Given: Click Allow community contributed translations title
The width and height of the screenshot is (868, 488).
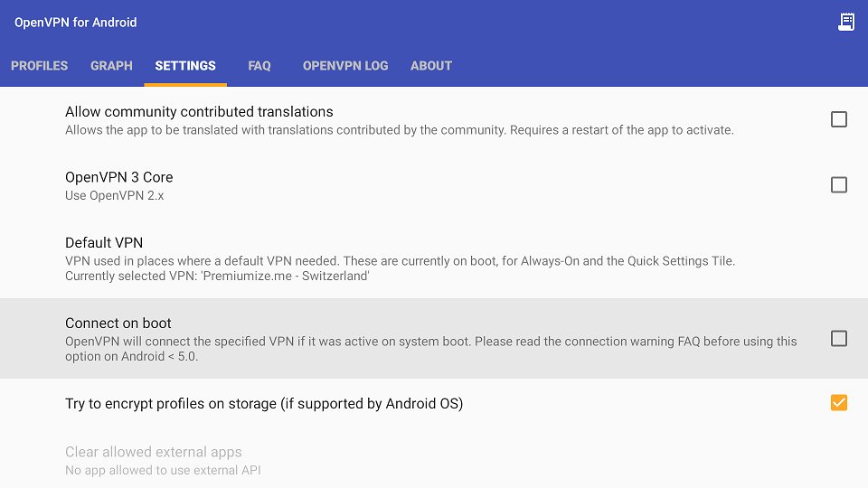Looking at the screenshot, I should tap(199, 112).
